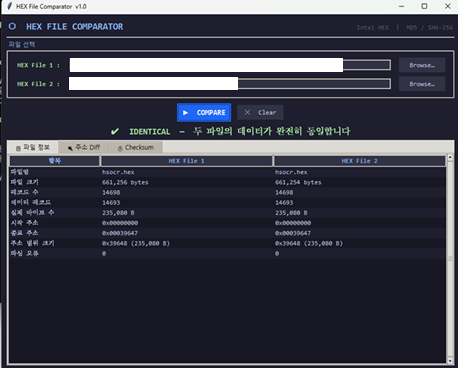Select the 파일 크기 row label
The height and width of the screenshot is (382, 458).
(24, 182)
